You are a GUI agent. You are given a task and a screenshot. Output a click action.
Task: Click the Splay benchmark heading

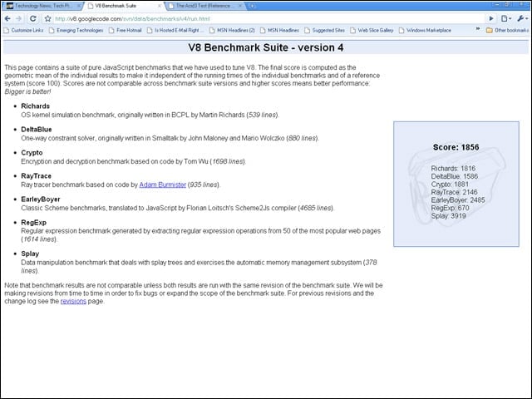tap(30, 254)
